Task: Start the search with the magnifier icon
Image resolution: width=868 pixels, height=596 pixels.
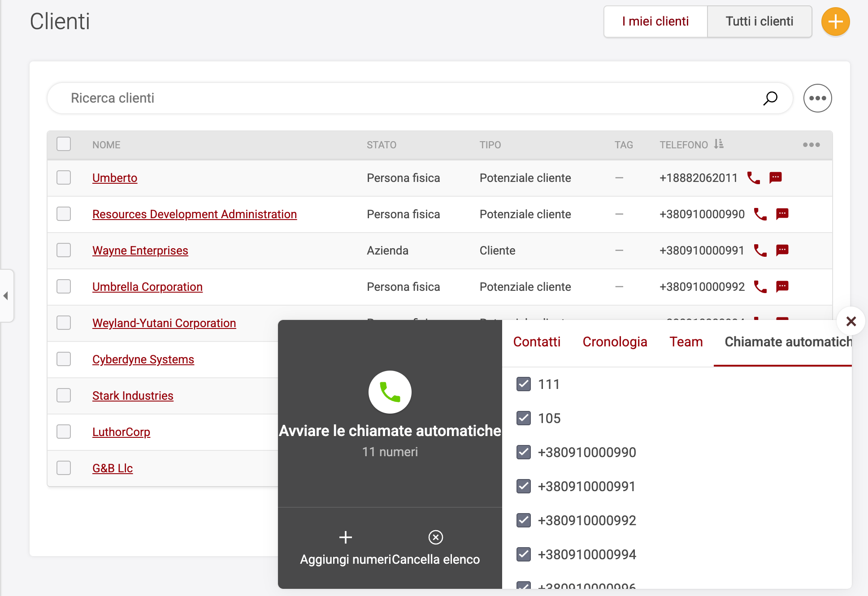Action: [769, 98]
